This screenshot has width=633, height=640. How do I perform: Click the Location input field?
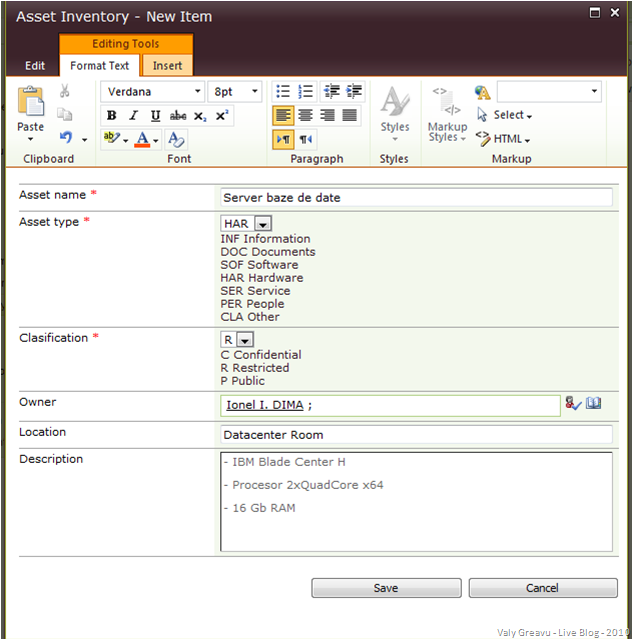[416, 435]
